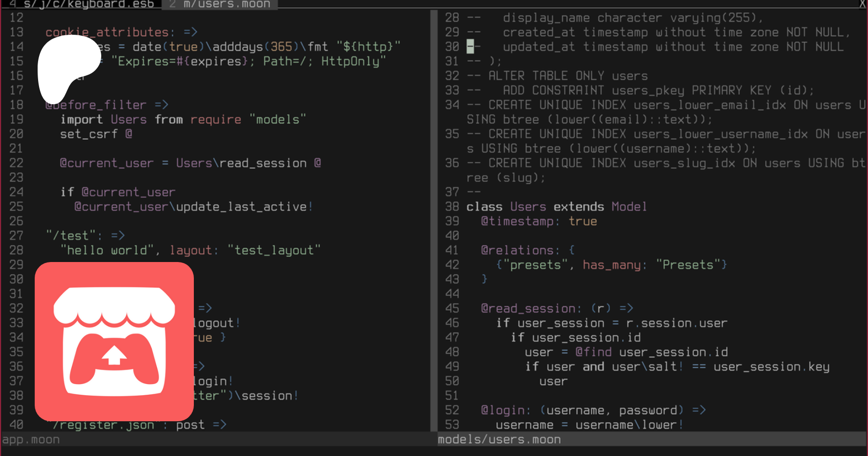Click the has_many keyword on line 42

point(611,265)
